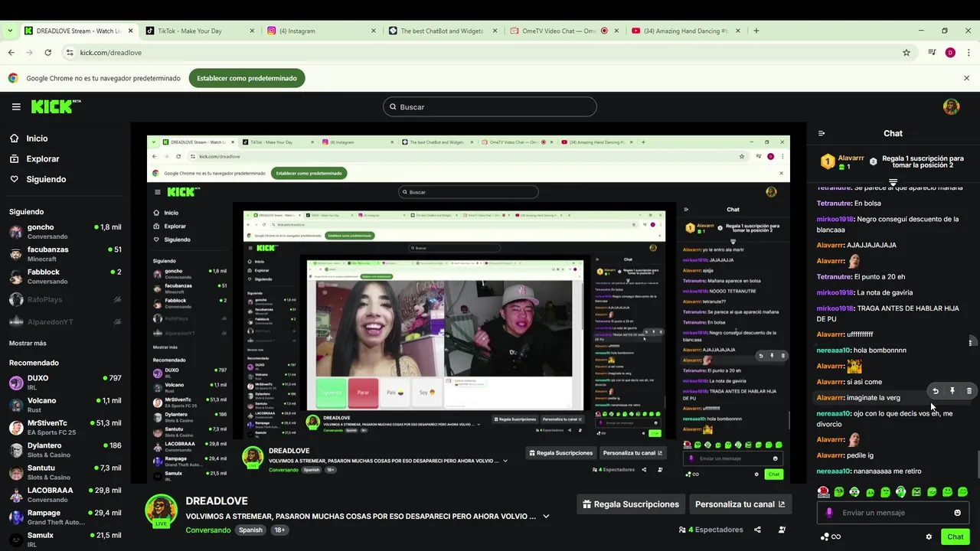This screenshot has height=551, width=980.
Task: Open DUXO recommended channel
Action: (x=65, y=383)
